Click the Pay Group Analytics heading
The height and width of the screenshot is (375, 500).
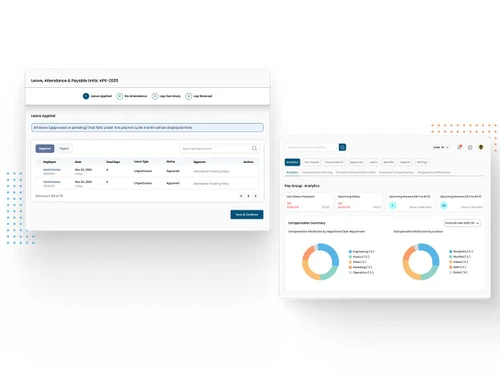(x=302, y=186)
